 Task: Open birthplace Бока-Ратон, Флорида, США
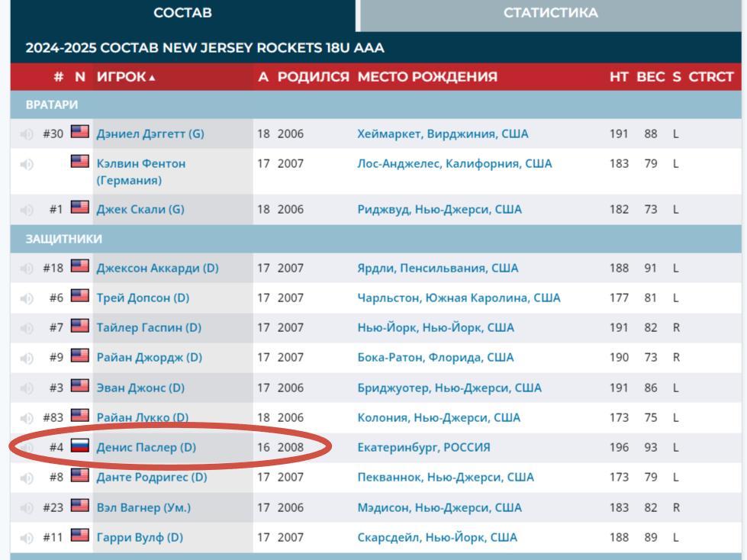click(436, 358)
